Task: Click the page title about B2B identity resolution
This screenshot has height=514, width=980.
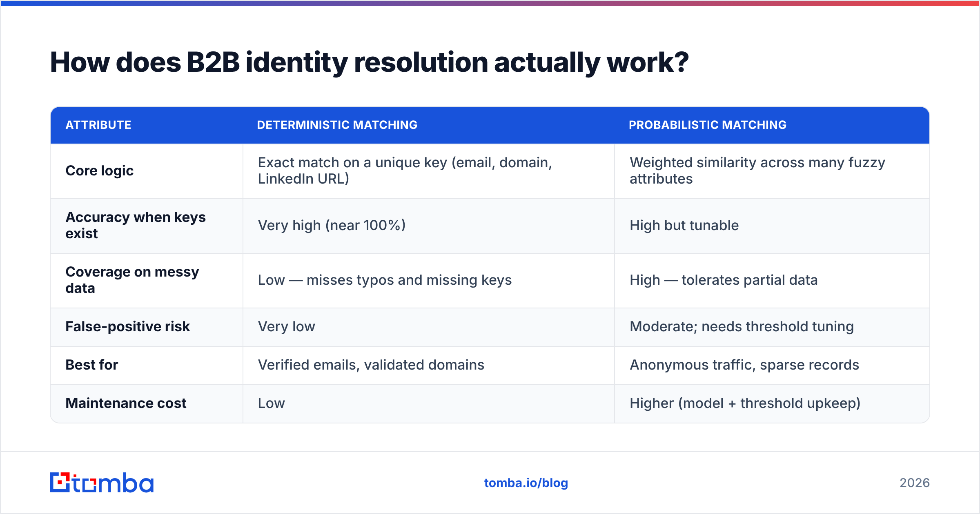Action: (x=369, y=62)
